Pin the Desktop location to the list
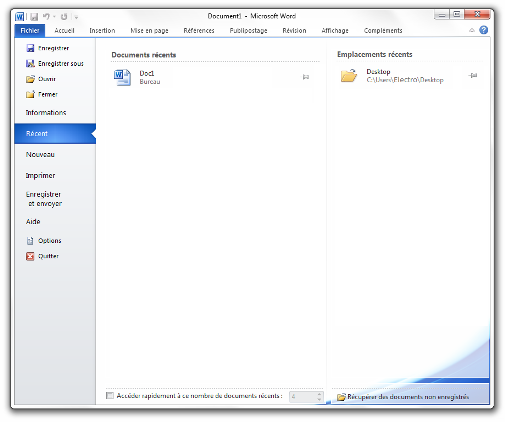505x422 pixels. 473,75
